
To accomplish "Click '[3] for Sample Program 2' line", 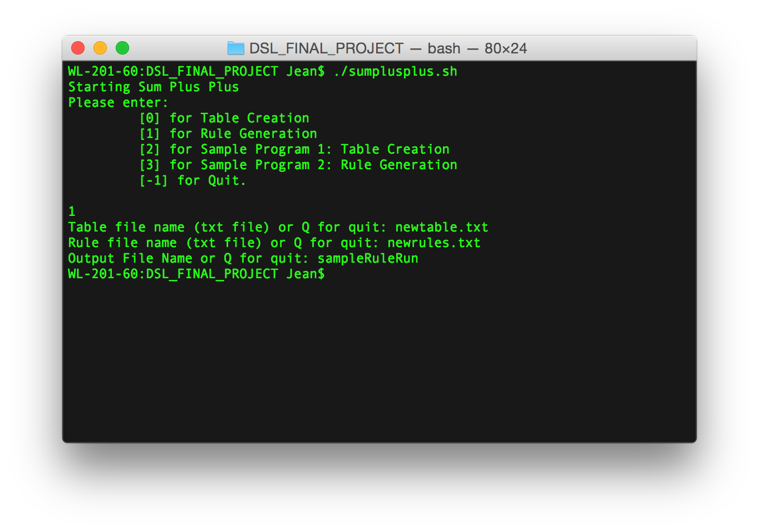I will (x=298, y=165).
